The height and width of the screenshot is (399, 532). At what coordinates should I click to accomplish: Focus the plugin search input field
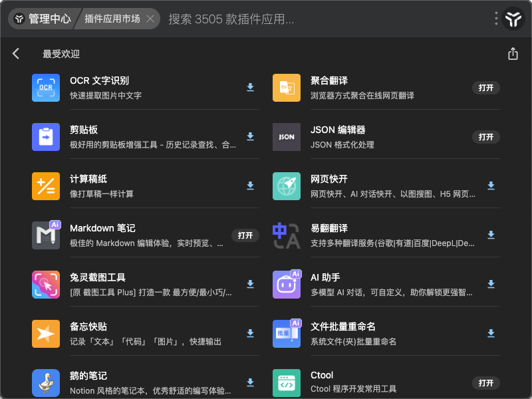coord(326,19)
